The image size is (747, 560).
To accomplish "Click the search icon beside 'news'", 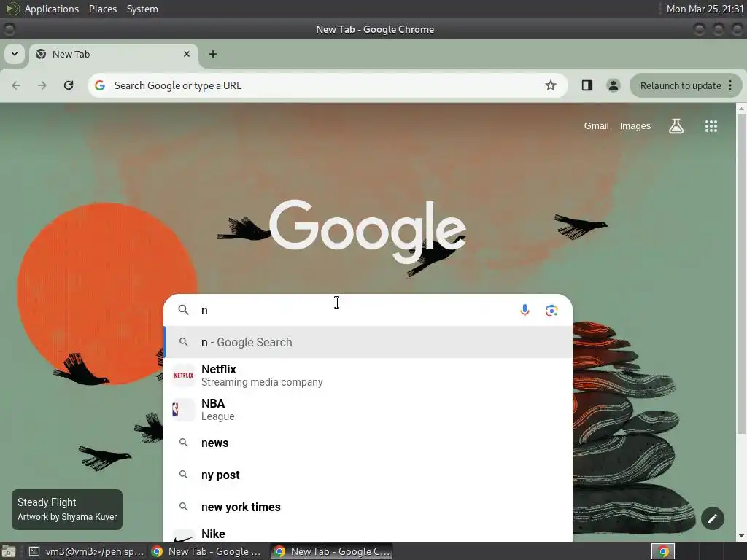I will point(183,443).
